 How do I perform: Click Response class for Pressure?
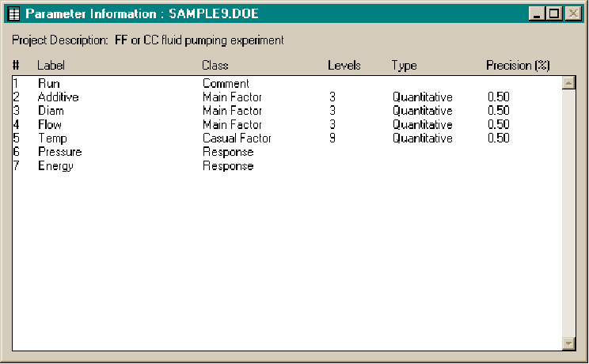(228, 152)
